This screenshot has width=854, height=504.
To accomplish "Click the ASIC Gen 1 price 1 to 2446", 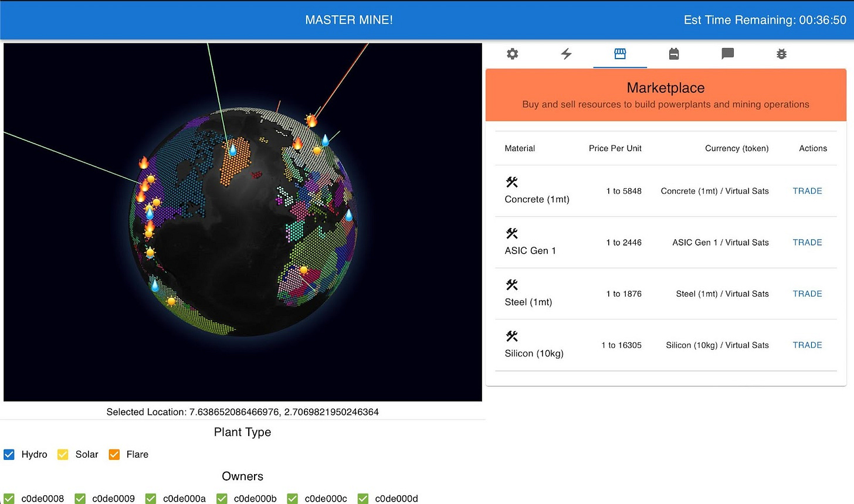I will 624,243.
